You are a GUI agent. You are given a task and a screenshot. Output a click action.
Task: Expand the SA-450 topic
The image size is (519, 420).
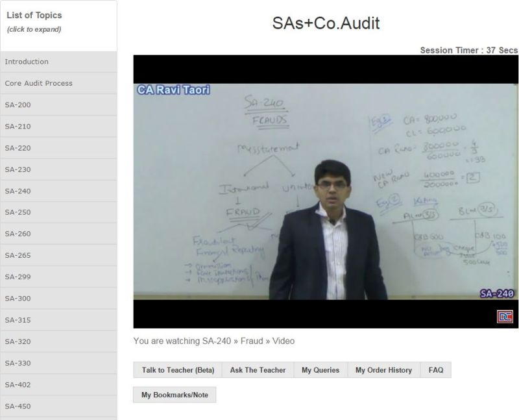(x=58, y=406)
